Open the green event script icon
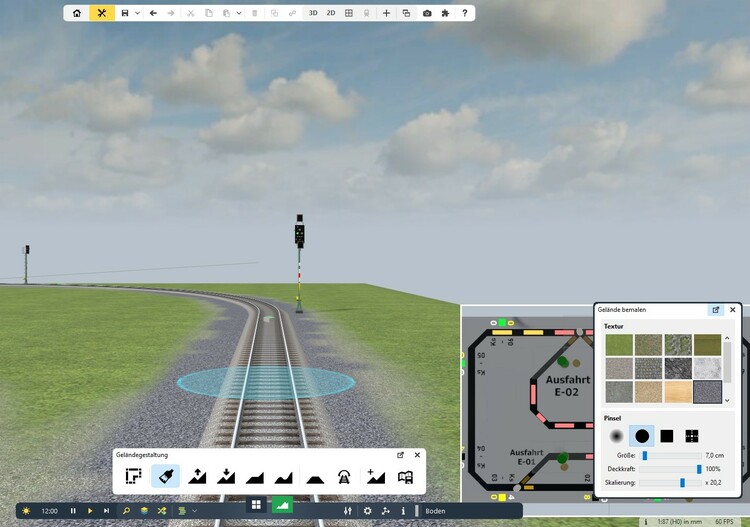The width and height of the screenshot is (750, 527). click(x=182, y=511)
